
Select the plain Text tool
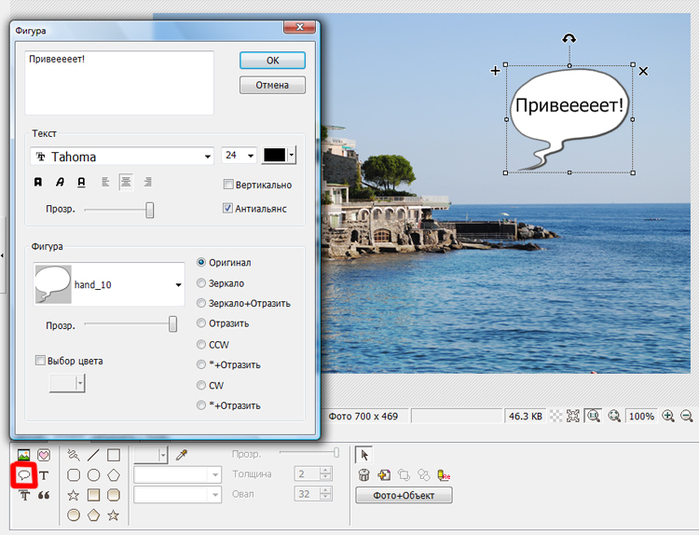44,475
